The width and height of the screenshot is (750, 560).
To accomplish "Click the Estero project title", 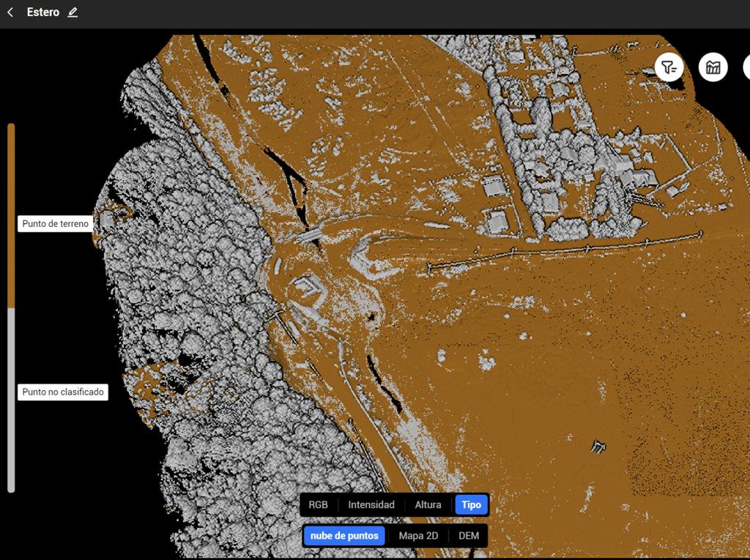I will [42, 12].
